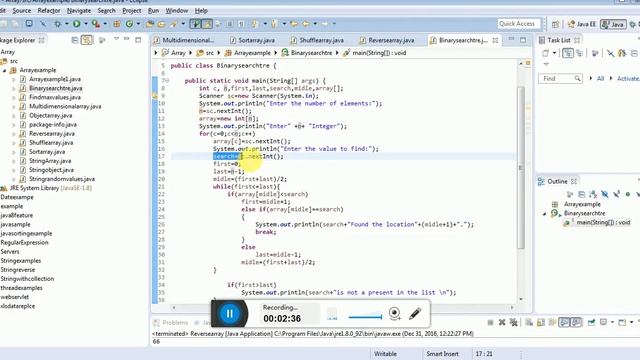640x360 pixels.
Task: Switch to Java perspective
Action: (x=613, y=24)
